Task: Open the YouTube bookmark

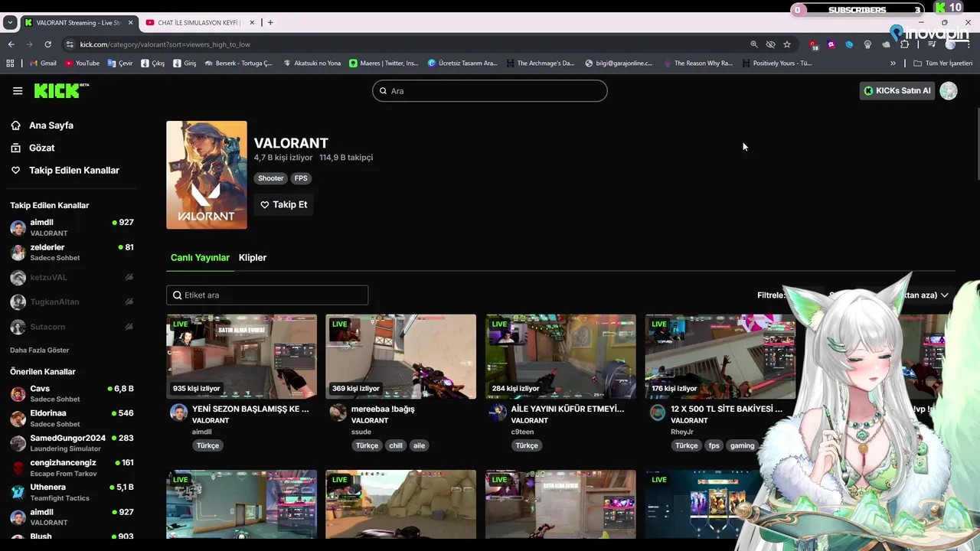Action: click(82, 63)
